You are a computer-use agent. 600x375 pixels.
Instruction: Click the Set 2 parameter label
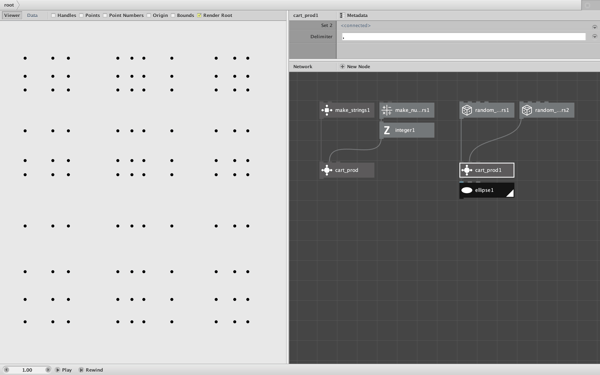click(x=326, y=25)
